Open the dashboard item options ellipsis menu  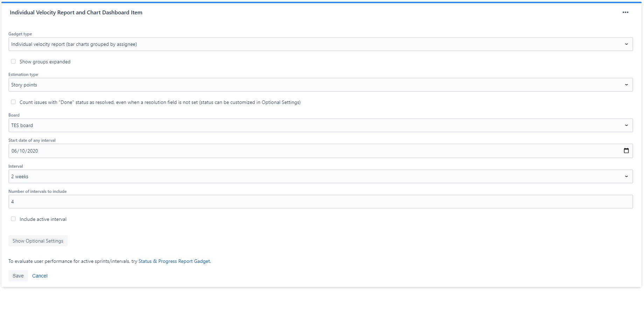coord(625,12)
